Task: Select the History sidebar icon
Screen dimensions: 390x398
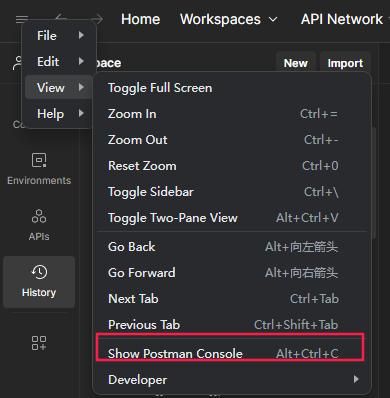Action: tap(39, 282)
